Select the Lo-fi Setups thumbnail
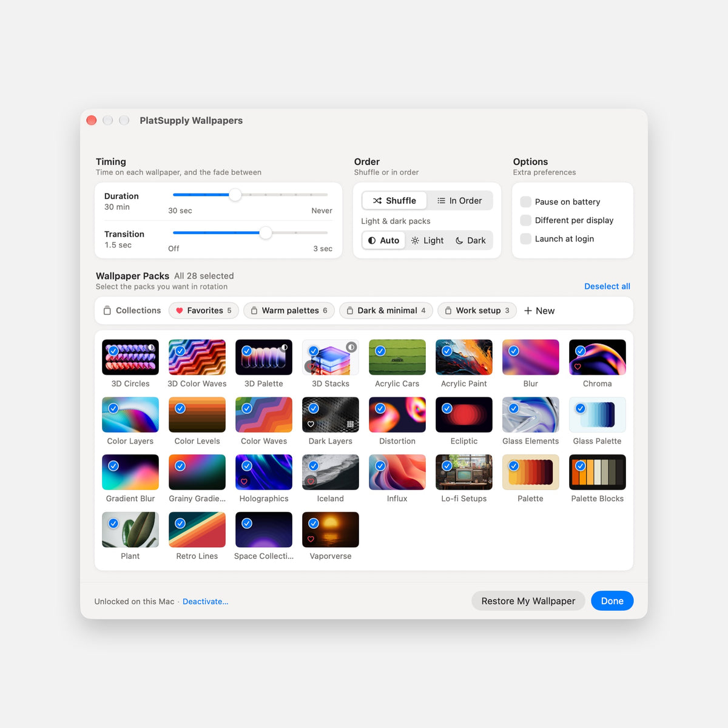Image resolution: width=728 pixels, height=728 pixels. [464, 472]
